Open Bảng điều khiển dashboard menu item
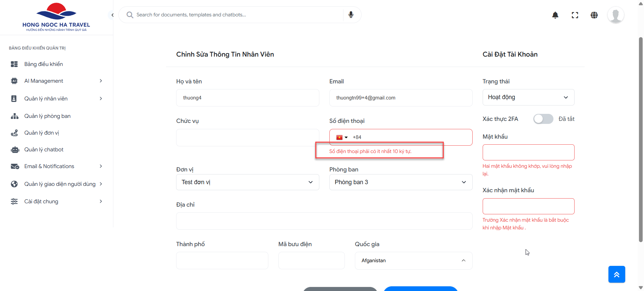The image size is (644, 291). point(44,64)
